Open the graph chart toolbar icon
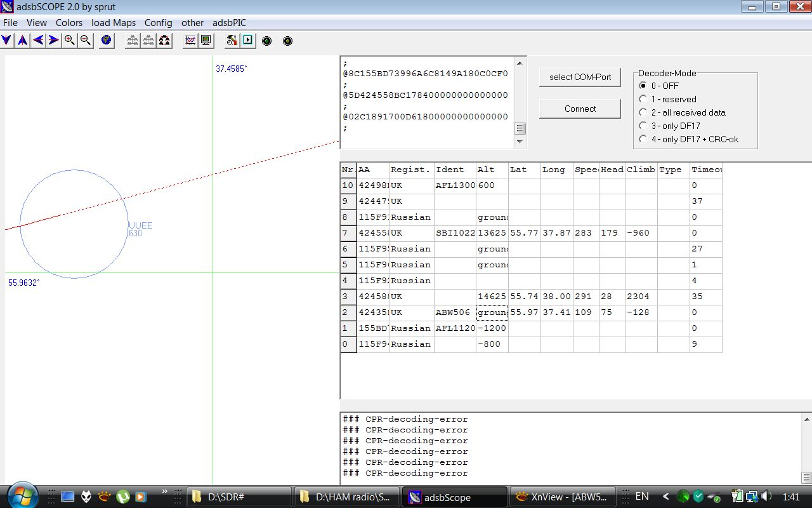The width and height of the screenshot is (812, 508). click(190, 41)
